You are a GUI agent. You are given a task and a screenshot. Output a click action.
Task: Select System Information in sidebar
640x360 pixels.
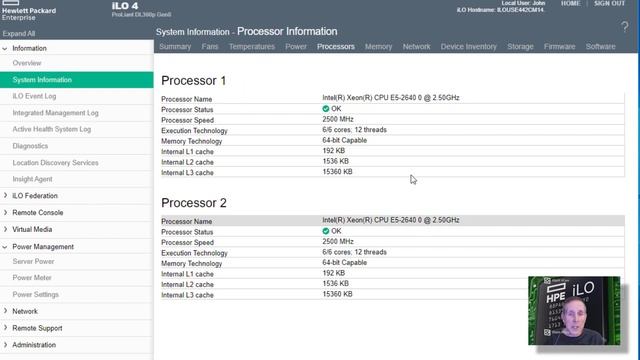coord(77,80)
